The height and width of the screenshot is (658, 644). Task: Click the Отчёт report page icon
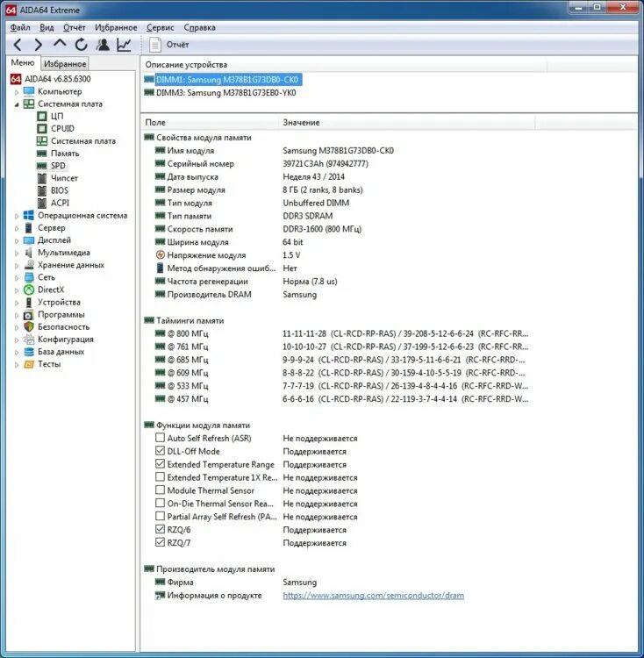155,45
